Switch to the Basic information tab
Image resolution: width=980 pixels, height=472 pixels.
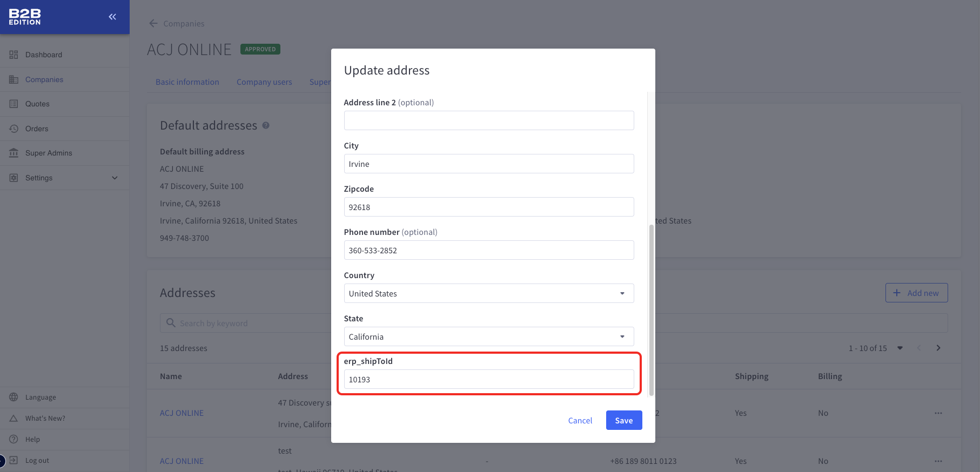[x=187, y=82]
